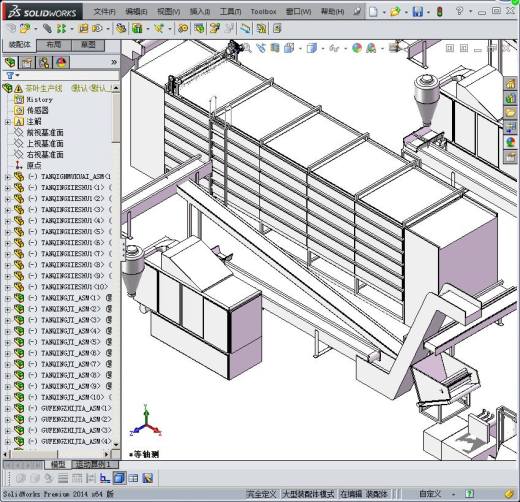Open Appearances tab in task pane

[510, 142]
